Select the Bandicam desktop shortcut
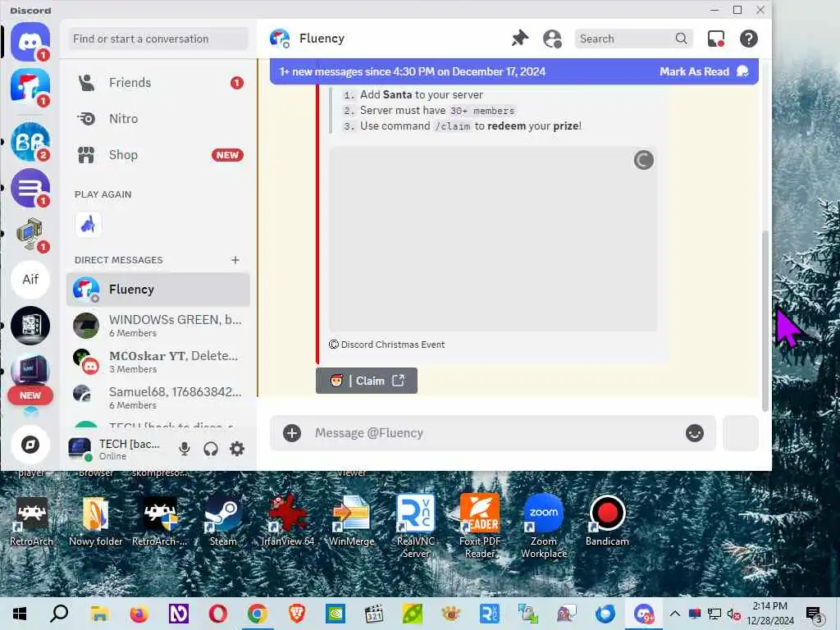This screenshot has height=630, width=840. [x=607, y=521]
